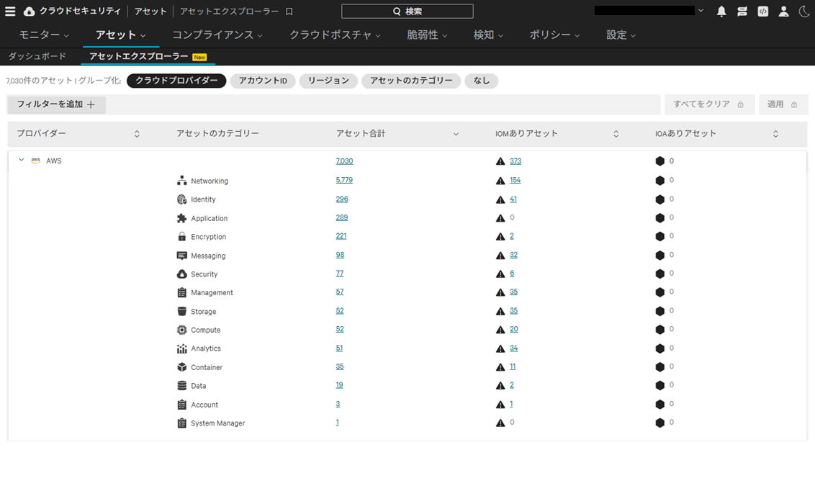Click the フィルターを追加 button
Viewport: 815px width, 504px height.
56,104
